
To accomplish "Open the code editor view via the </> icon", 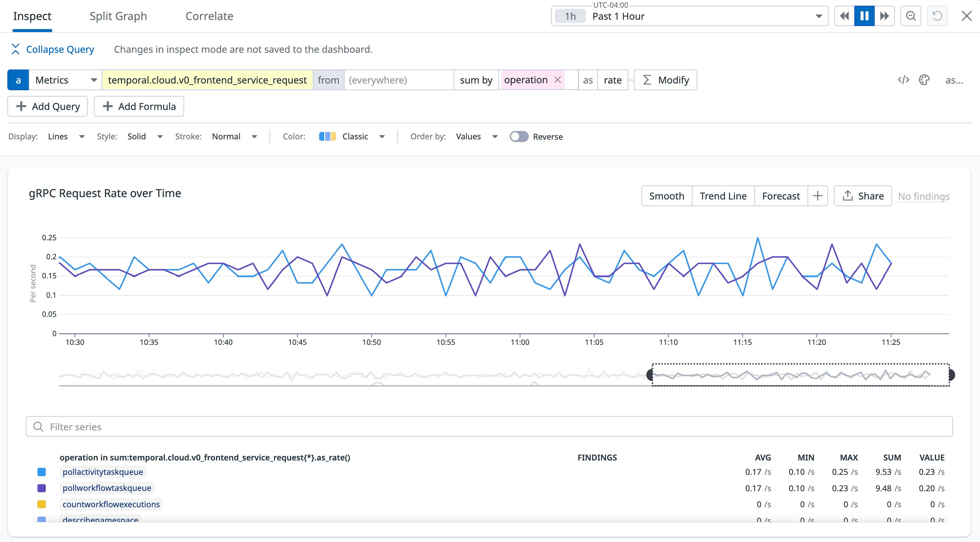I will [903, 80].
